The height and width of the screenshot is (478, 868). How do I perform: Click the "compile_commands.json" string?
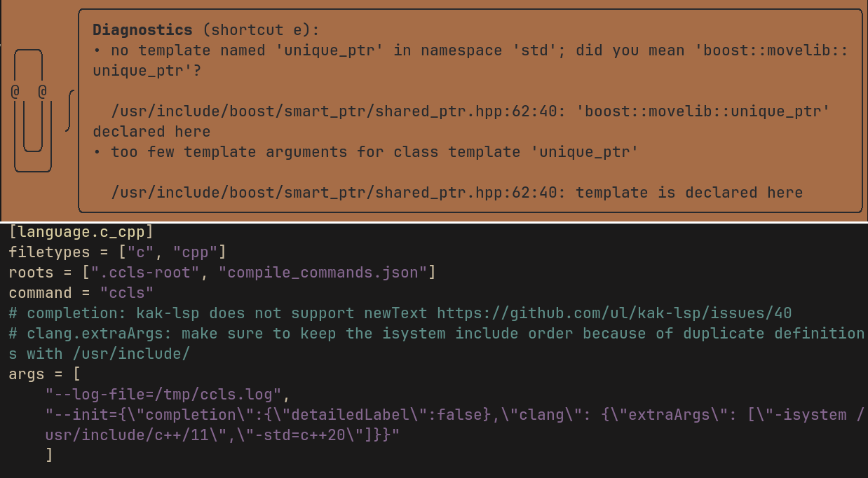tap(323, 272)
